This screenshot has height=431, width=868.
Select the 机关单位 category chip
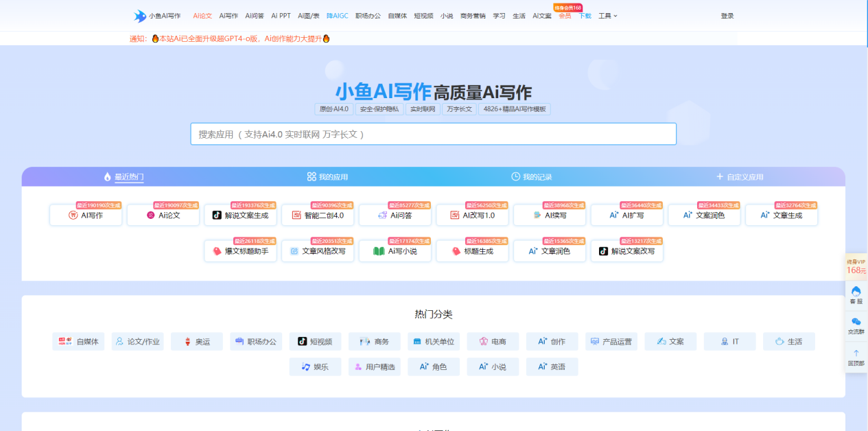point(434,341)
